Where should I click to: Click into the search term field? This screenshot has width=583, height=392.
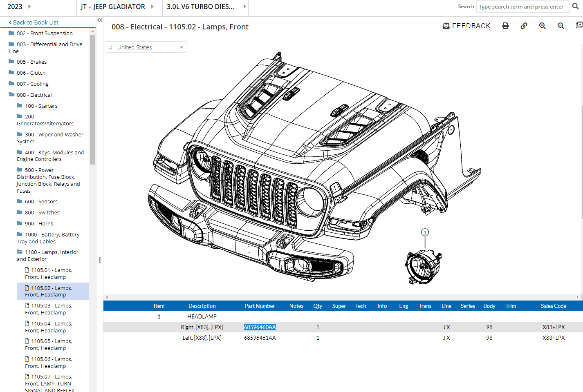[522, 7]
